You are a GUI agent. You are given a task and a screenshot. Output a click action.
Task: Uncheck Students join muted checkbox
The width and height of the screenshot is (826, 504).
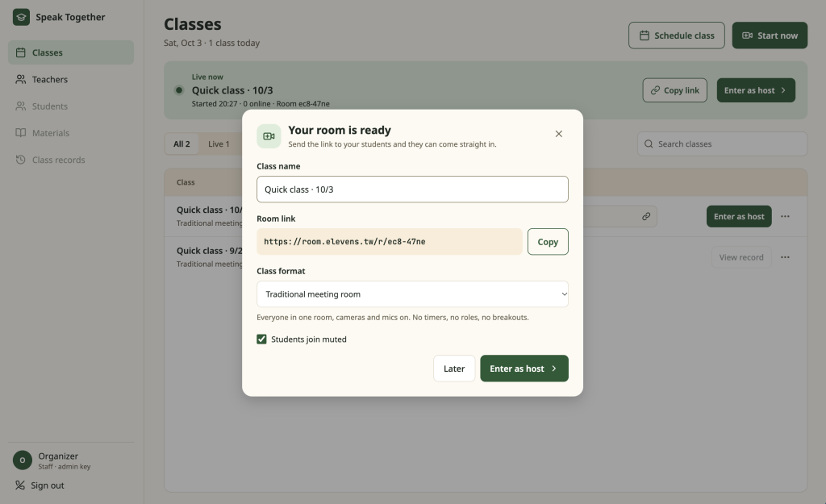pos(261,339)
